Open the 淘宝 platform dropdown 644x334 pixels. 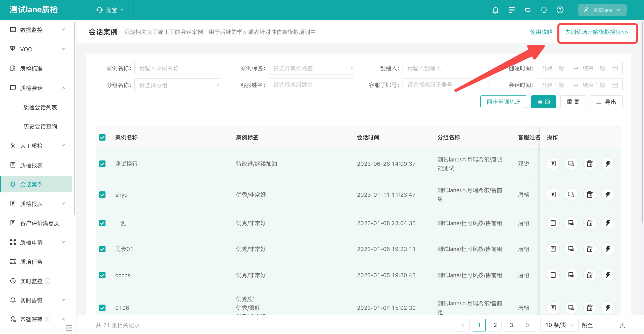(x=110, y=10)
